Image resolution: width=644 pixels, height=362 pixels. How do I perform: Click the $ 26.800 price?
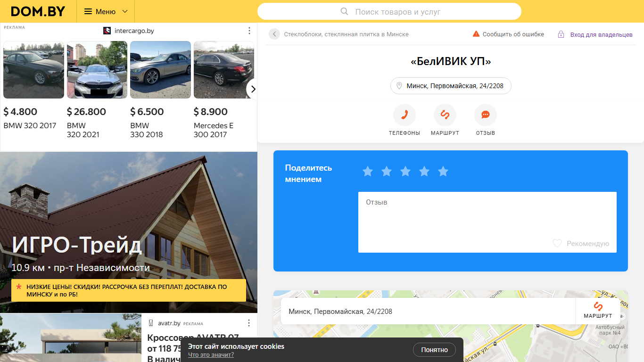point(86,112)
